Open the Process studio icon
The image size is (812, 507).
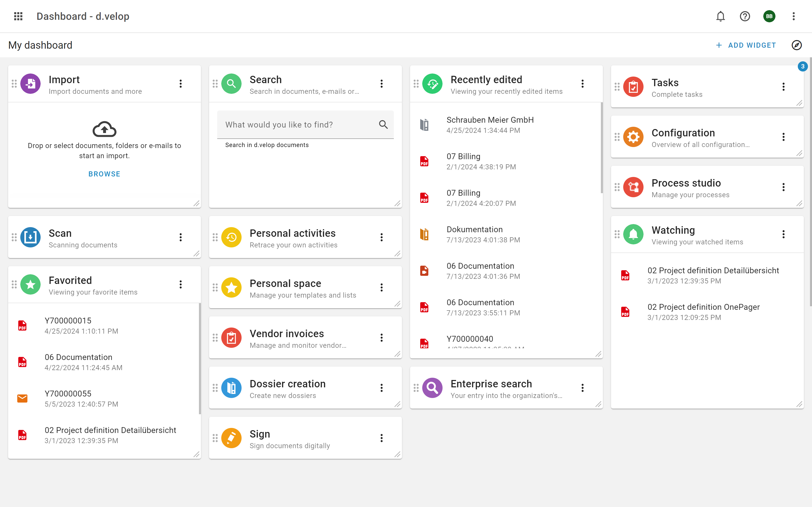(633, 187)
